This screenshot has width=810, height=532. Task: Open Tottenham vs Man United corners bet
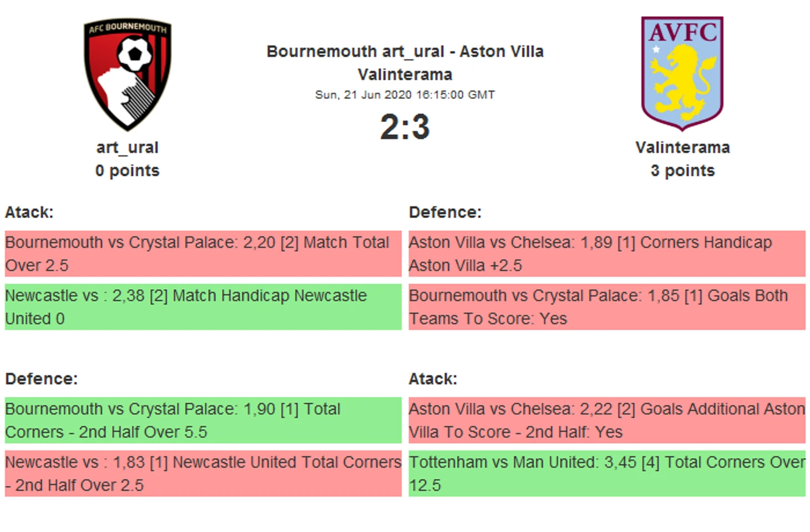606,473
